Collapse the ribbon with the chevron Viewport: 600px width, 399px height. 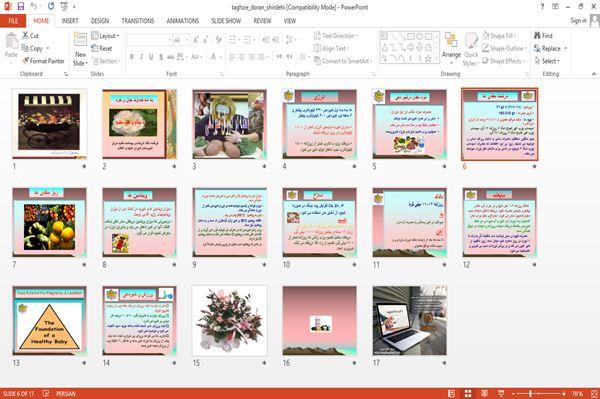(594, 73)
